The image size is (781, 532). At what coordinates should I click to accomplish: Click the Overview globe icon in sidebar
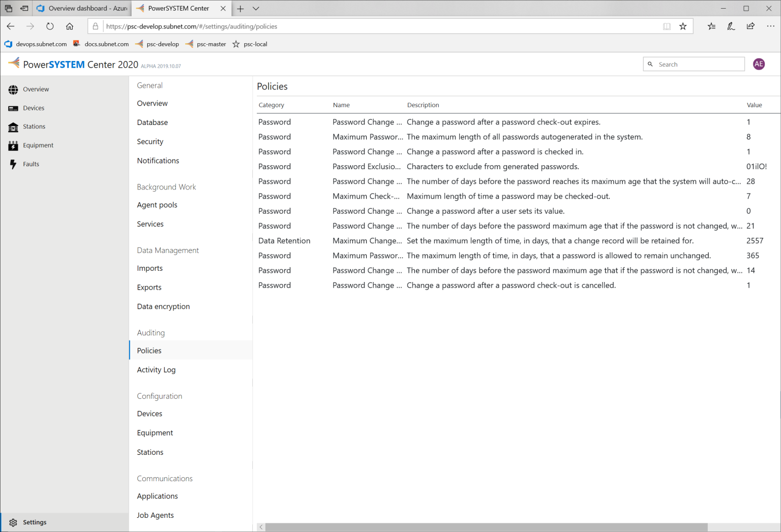pyautogui.click(x=13, y=89)
